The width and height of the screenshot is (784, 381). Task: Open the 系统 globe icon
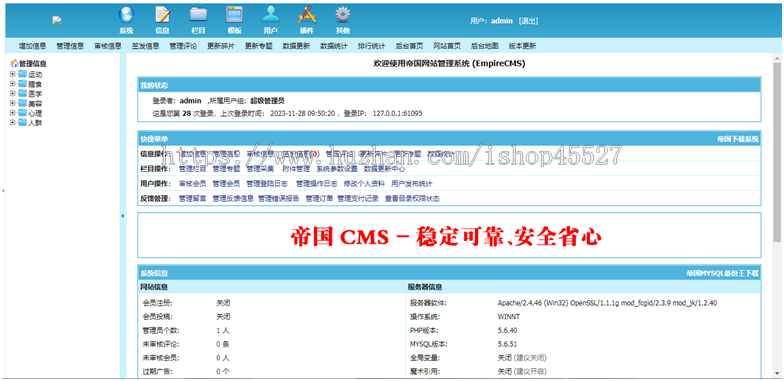pyautogui.click(x=126, y=14)
